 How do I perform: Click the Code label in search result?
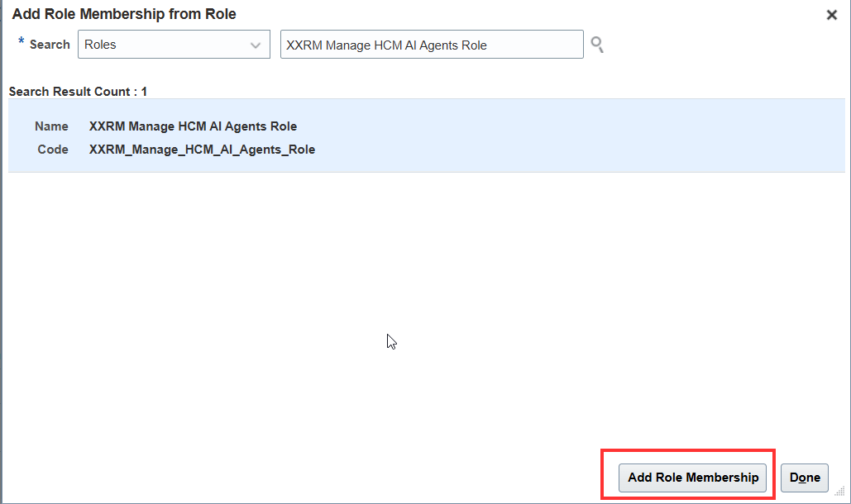pyautogui.click(x=53, y=150)
